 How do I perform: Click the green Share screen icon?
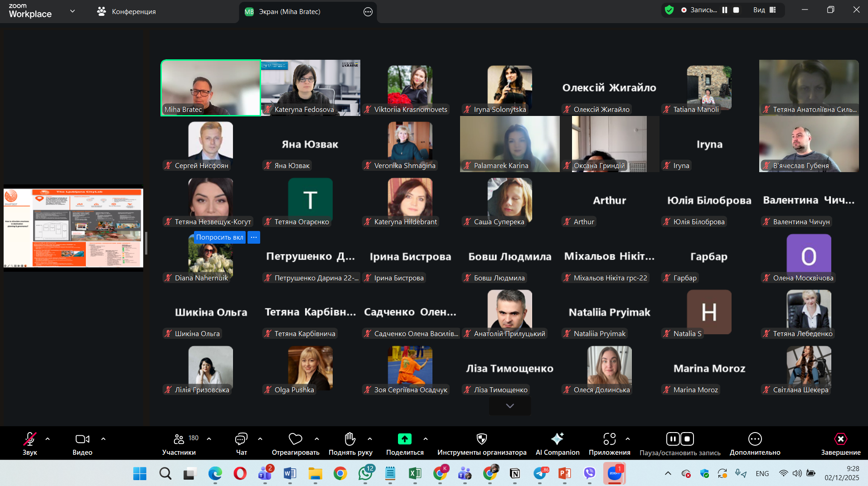click(x=404, y=439)
